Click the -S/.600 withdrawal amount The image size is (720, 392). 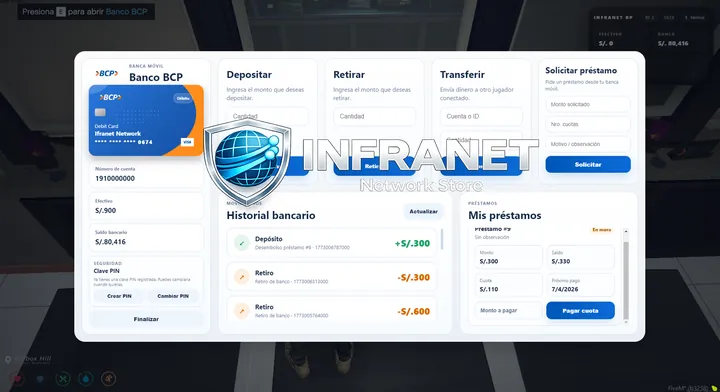(x=414, y=311)
